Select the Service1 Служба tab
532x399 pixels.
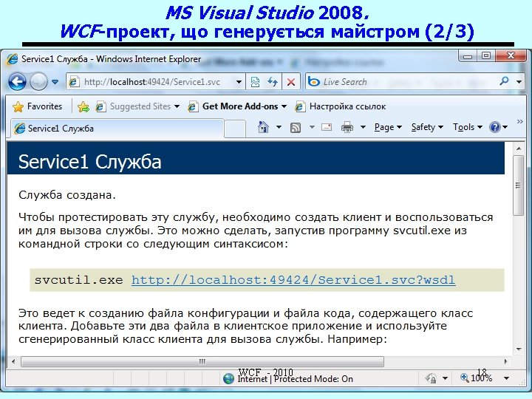tap(117, 129)
